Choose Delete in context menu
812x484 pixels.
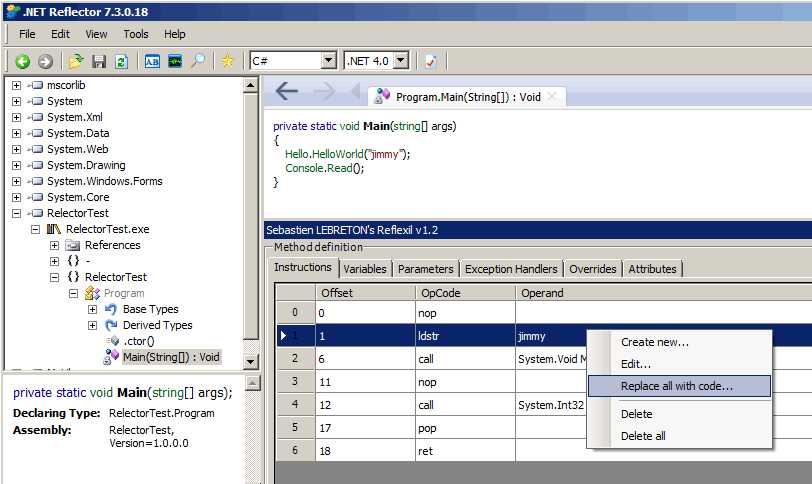coord(679,414)
